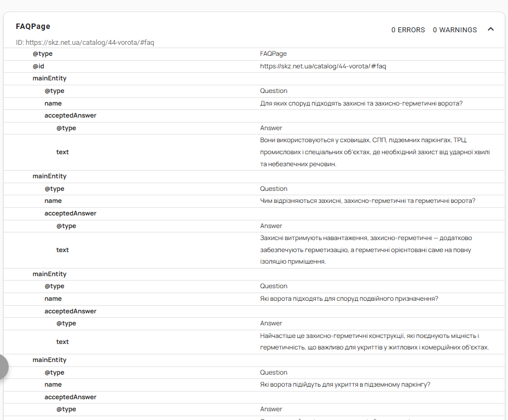Select the third mainEntity row
This screenshot has height=420, width=508.
click(x=255, y=274)
